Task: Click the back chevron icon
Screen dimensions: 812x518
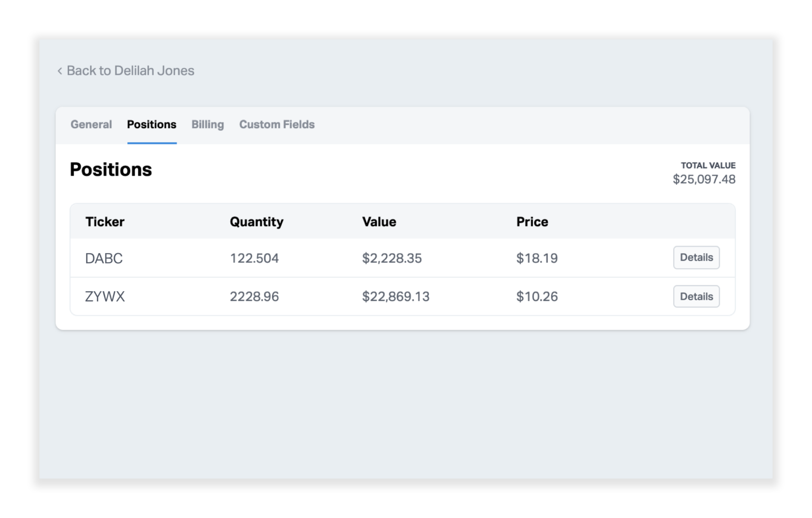Action: point(59,71)
